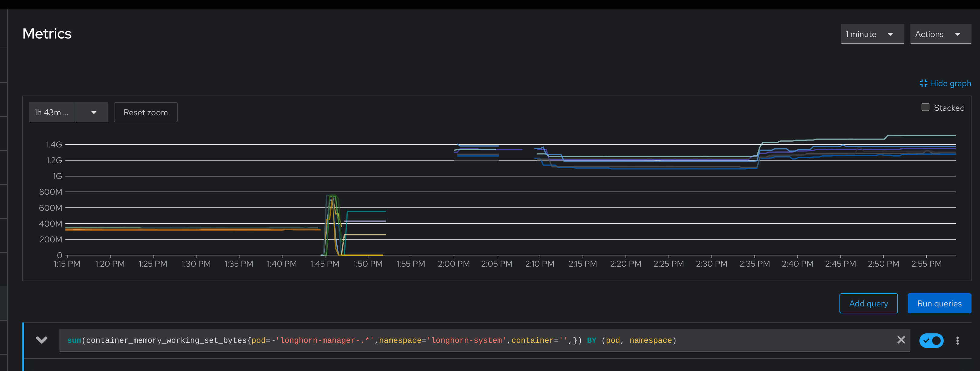
Task: Click the 1h 43m time range button
Action: click(x=51, y=112)
